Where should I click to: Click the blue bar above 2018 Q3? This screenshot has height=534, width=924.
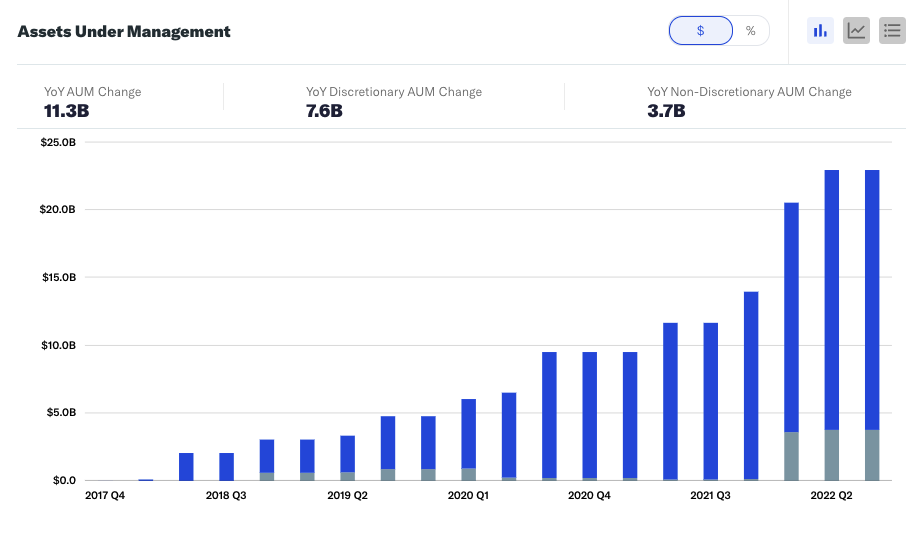(226, 466)
